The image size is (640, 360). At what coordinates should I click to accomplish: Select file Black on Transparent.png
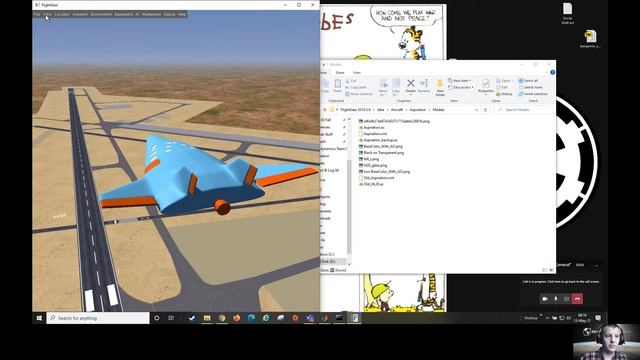(381, 153)
